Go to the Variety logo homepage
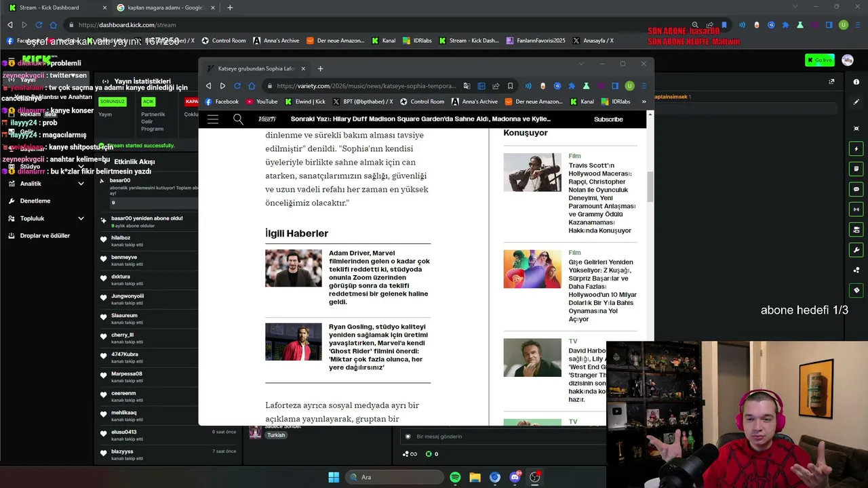 click(267, 119)
